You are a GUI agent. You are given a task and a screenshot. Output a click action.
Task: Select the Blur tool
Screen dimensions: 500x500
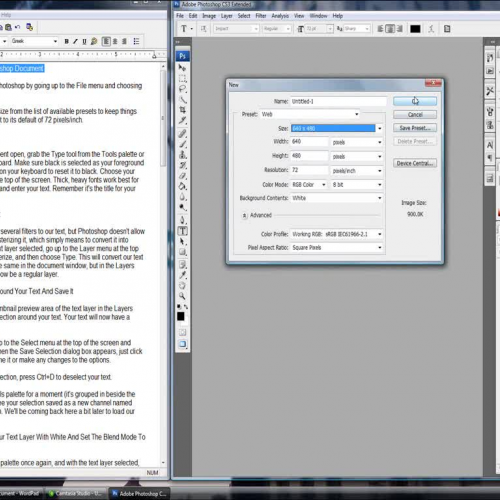click(x=182, y=197)
